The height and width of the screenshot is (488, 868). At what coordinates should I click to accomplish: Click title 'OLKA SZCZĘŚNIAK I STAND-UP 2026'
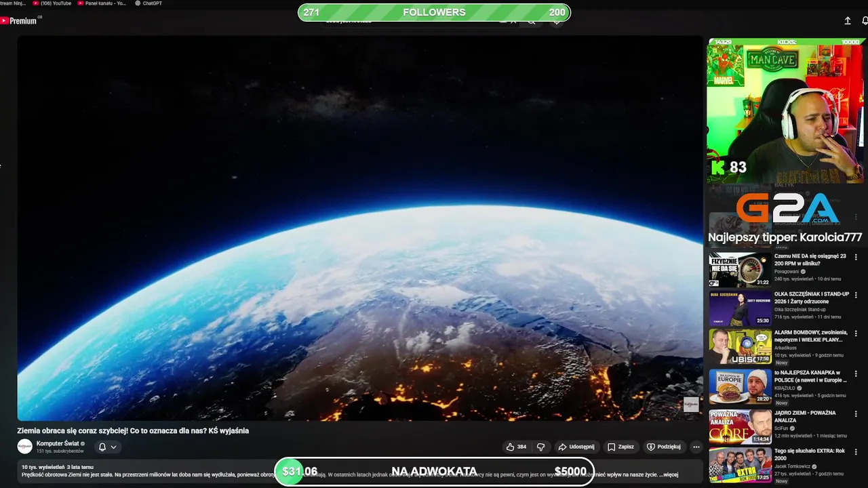coord(812,298)
